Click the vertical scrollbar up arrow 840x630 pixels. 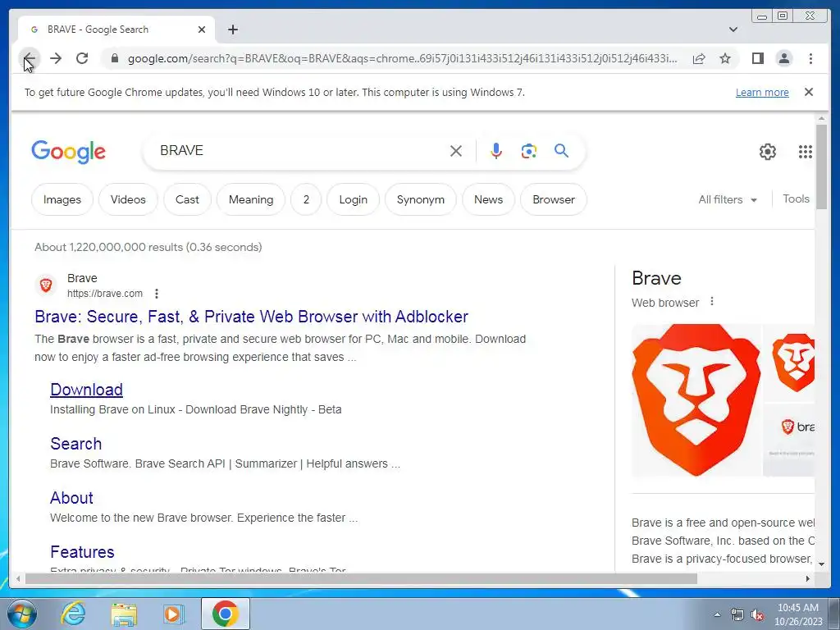pos(821,118)
